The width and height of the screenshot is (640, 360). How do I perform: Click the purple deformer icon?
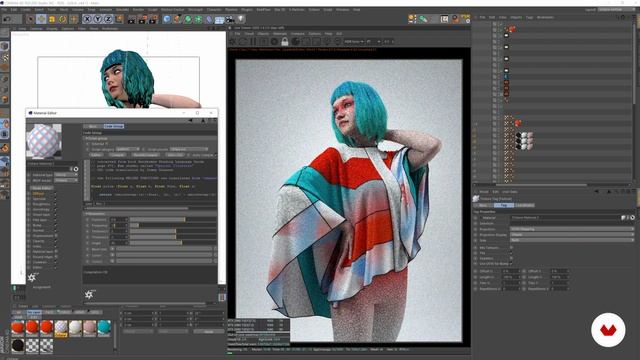click(209, 19)
